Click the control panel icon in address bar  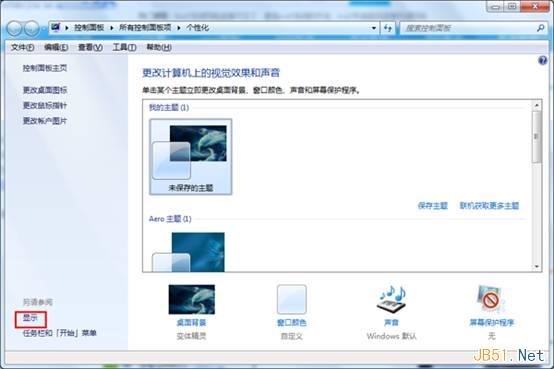coord(56,27)
